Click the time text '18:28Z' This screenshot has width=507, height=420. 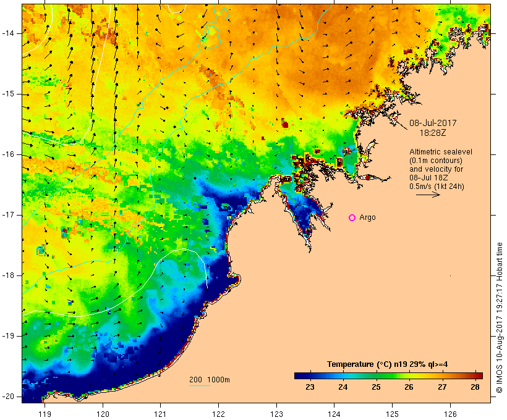(x=433, y=133)
